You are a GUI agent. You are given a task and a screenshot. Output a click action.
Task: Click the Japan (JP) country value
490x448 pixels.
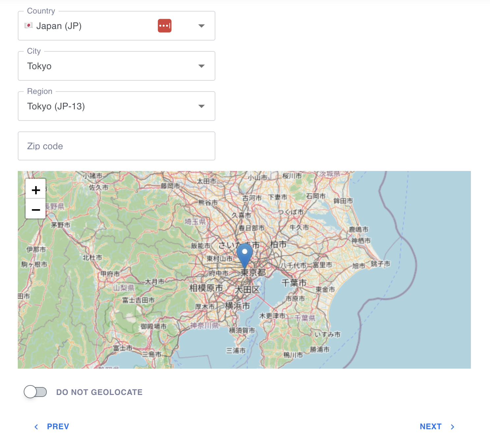59,26
